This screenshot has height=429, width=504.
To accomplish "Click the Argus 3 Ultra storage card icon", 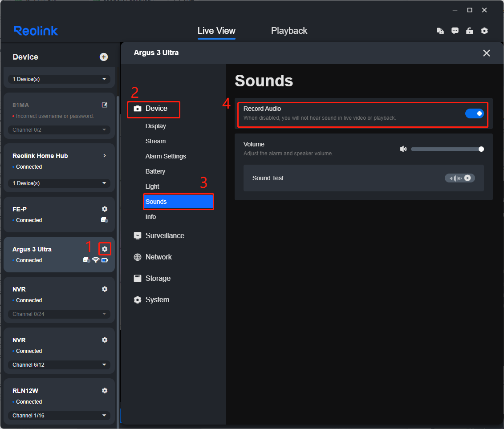I will [x=86, y=260].
